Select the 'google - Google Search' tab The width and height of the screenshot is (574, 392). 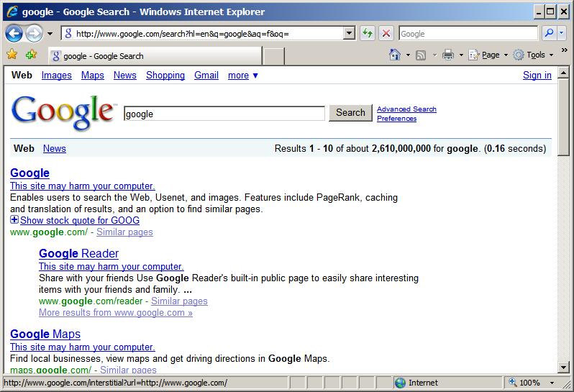point(155,56)
